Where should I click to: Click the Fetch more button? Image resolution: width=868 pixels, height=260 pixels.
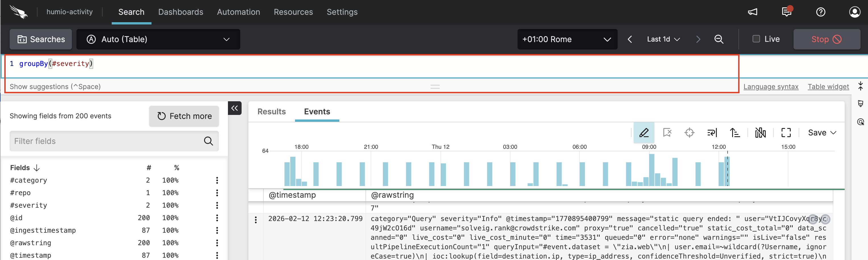(184, 116)
